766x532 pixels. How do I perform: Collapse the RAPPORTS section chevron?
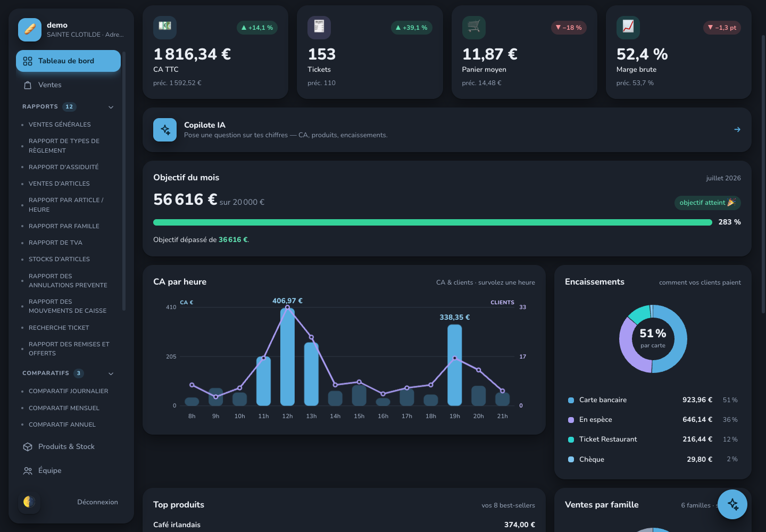click(x=111, y=107)
